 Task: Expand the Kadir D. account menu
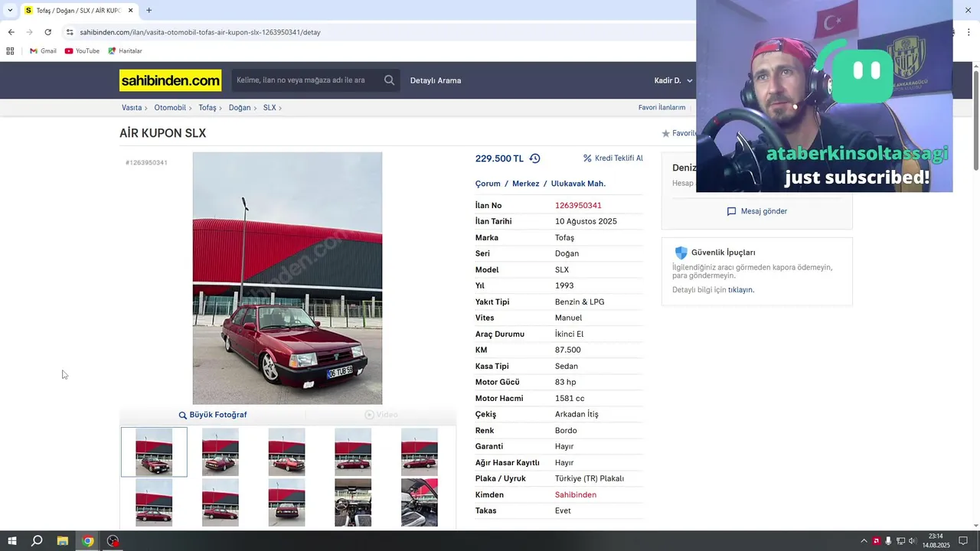tap(674, 80)
